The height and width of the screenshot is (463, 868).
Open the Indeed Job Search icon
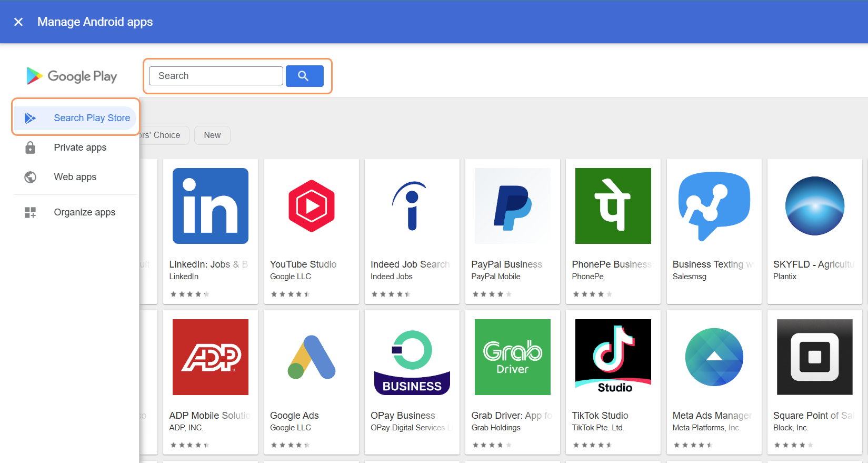(412, 206)
